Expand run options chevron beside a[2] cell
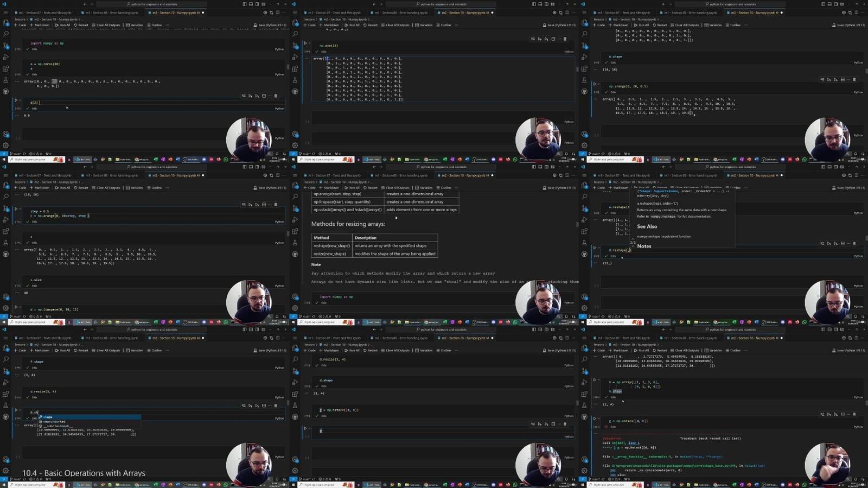 (x=21, y=100)
